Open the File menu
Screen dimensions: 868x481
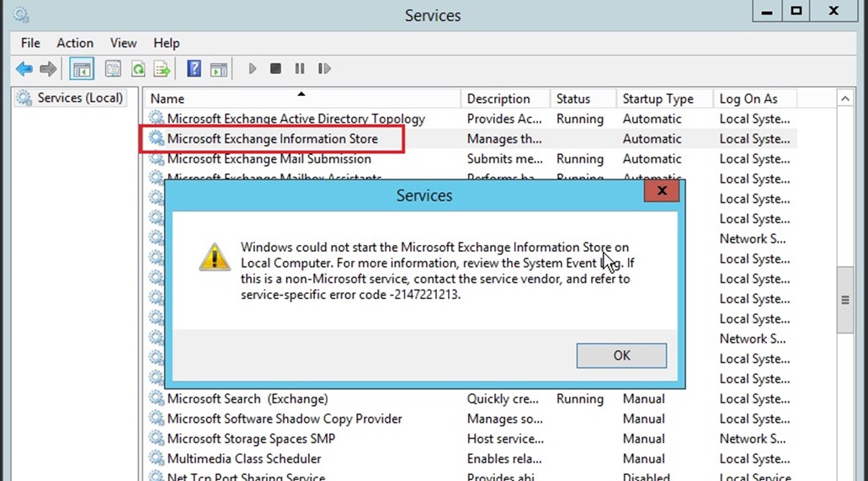point(30,43)
